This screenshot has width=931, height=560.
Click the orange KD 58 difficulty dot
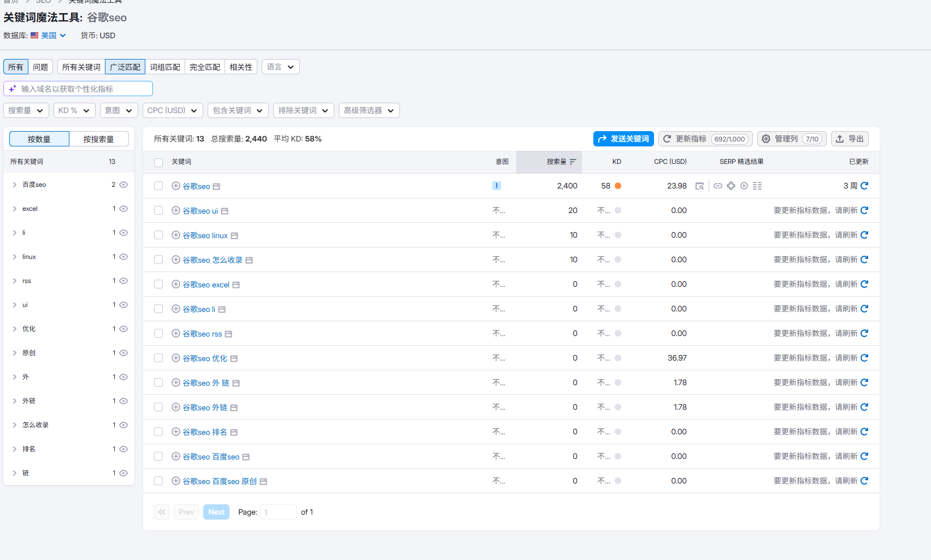(x=618, y=186)
